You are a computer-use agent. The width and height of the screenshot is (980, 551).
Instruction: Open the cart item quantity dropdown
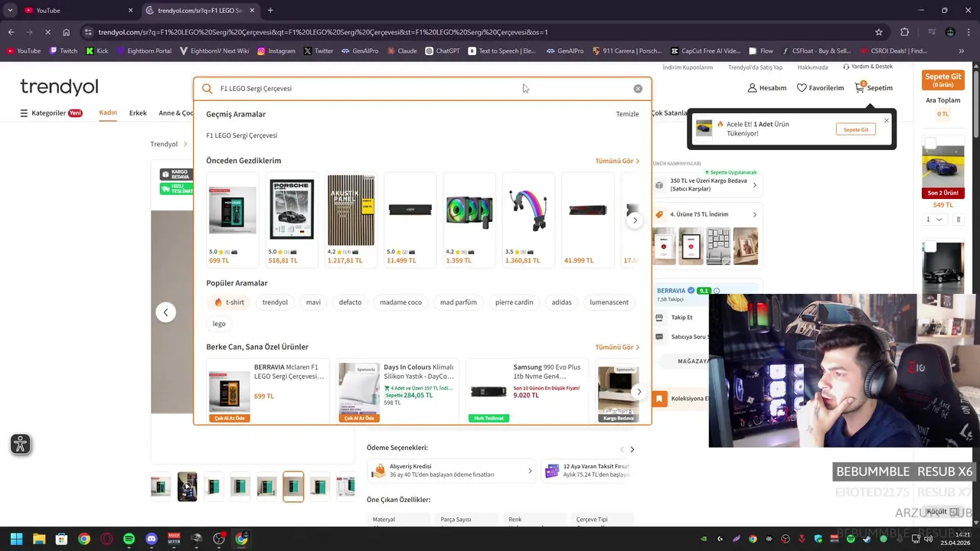click(934, 220)
